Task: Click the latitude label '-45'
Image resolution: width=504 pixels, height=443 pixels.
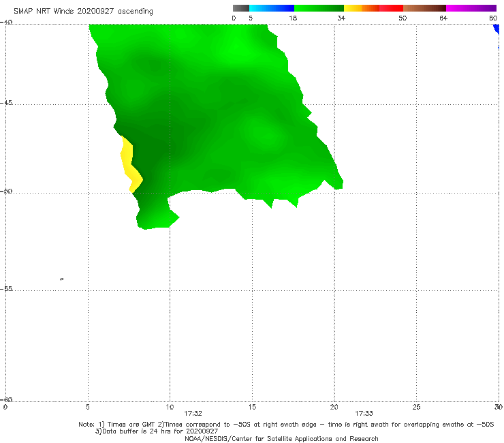Action: 6,103
